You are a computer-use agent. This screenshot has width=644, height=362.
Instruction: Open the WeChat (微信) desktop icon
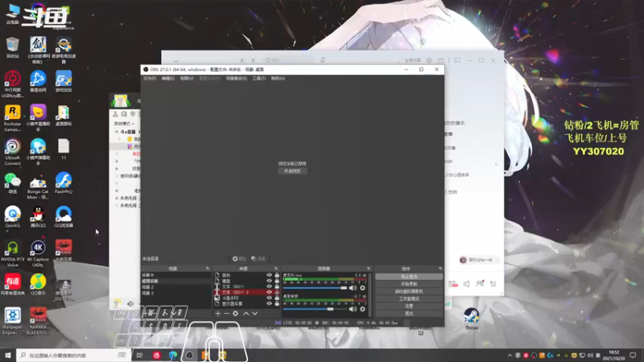12,183
